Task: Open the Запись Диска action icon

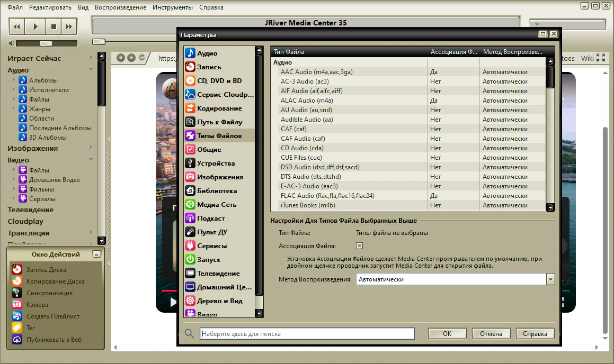Action: (17, 270)
